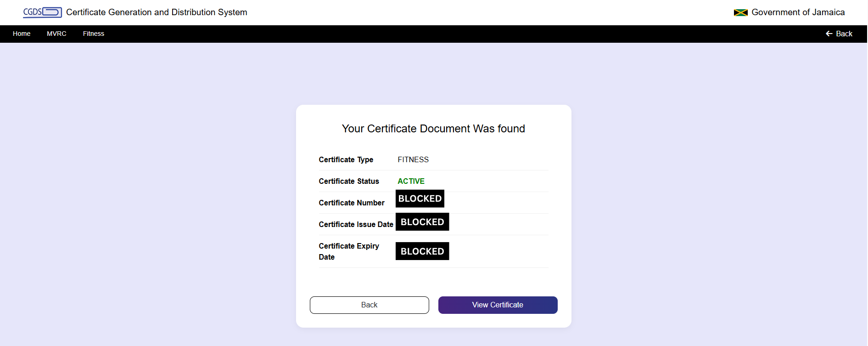Go to the Fitness menu item
Image resolution: width=868 pixels, height=346 pixels.
click(94, 34)
